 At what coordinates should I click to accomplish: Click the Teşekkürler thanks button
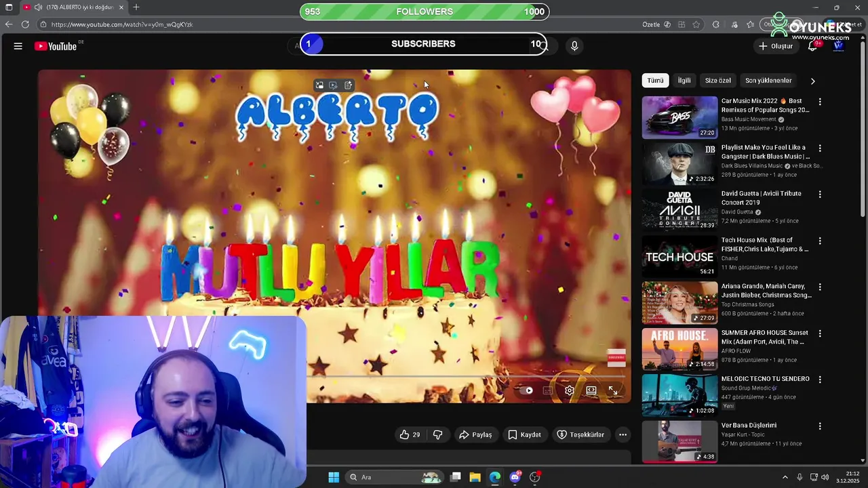pyautogui.click(x=580, y=434)
